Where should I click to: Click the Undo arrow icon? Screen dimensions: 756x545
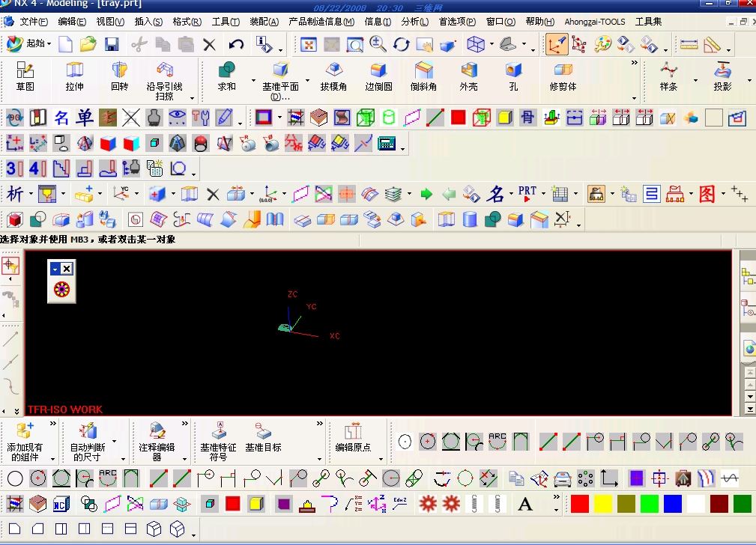[236, 44]
